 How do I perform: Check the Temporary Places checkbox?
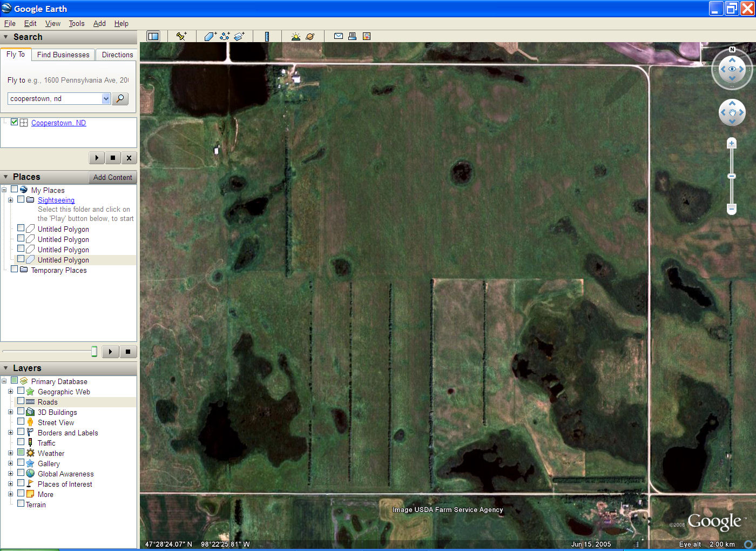click(x=14, y=269)
